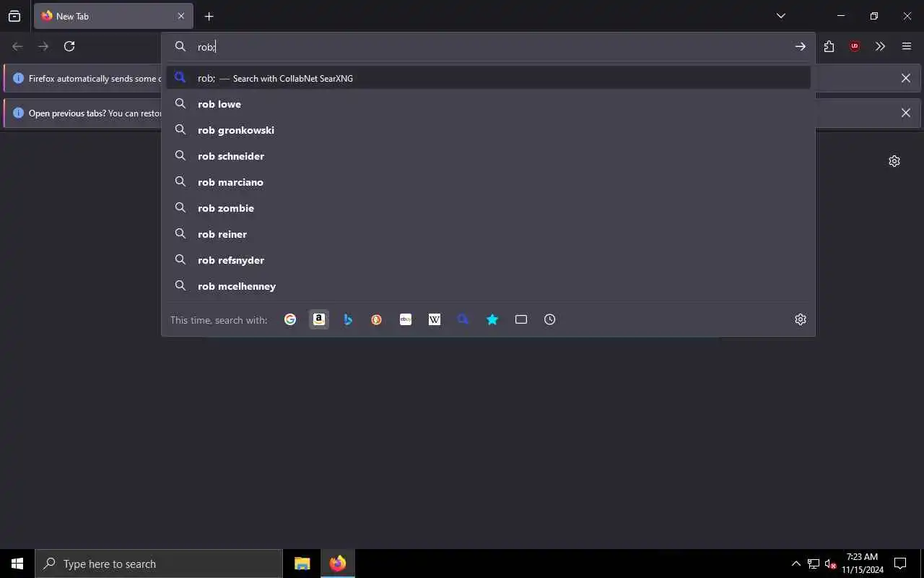Open Windows notification center icon
924x578 pixels.
click(x=900, y=564)
